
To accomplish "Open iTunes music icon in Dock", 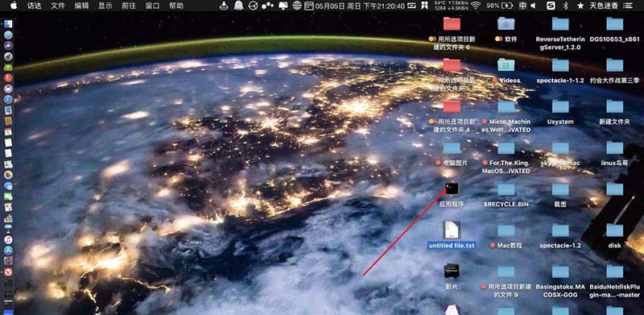I will [x=8, y=239].
